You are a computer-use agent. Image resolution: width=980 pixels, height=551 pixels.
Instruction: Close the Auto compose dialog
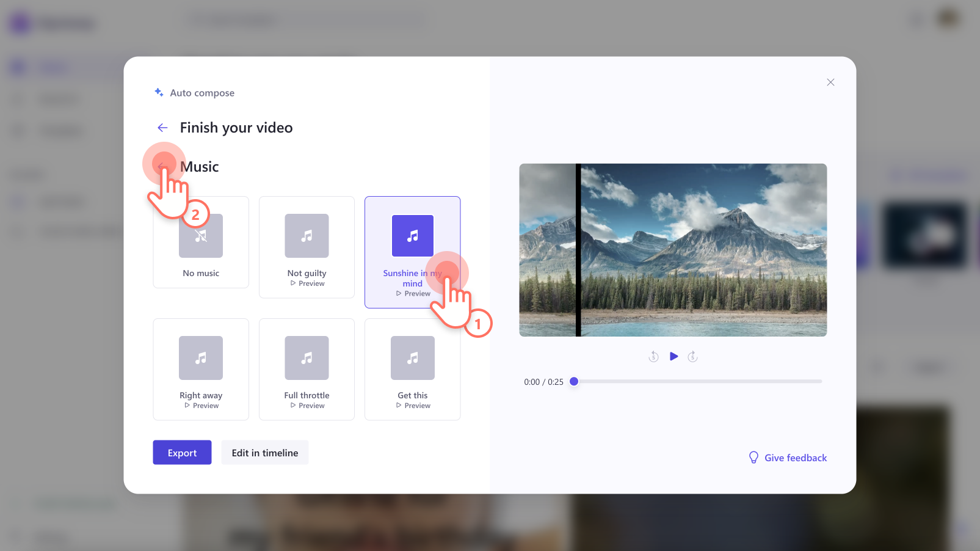pyautogui.click(x=830, y=82)
